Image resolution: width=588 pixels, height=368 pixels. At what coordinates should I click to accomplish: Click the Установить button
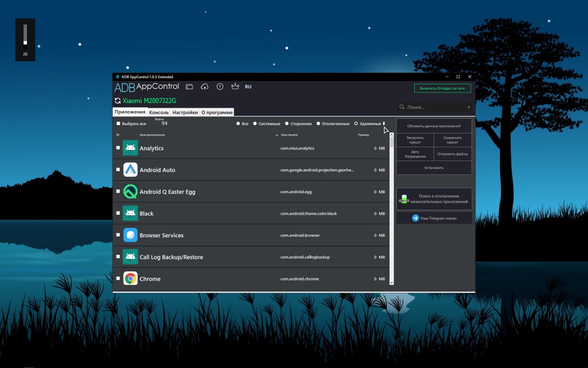[434, 168]
